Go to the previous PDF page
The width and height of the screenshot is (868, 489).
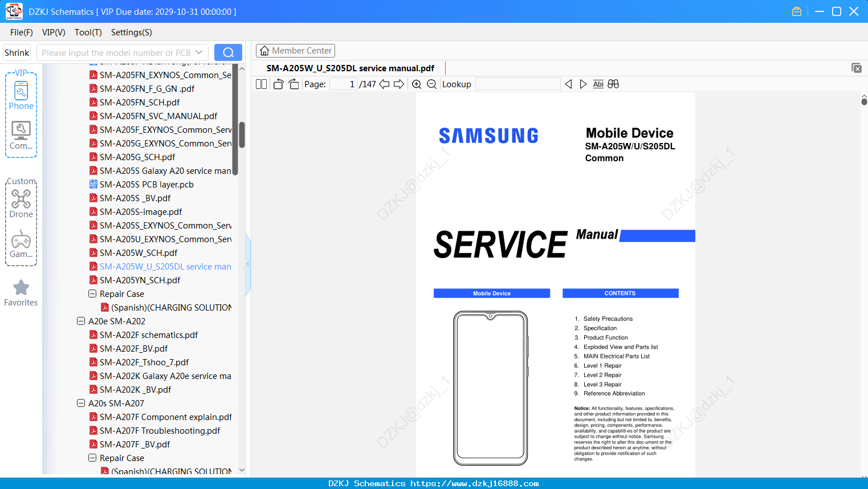point(384,84)
